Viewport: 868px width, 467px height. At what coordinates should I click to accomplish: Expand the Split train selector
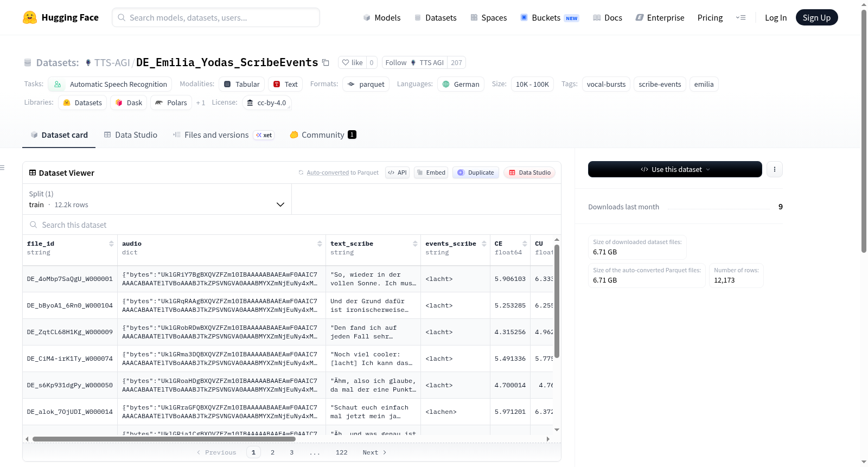click(x=157, y=199)
